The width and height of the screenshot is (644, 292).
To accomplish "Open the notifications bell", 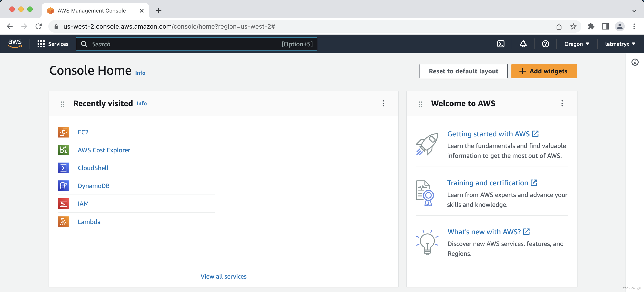I will click(523, 44).
